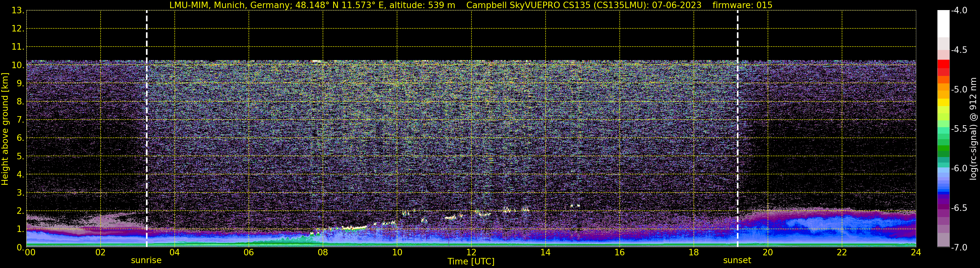
Task: Click the height axis tick label '1.'
Action: 20,229
